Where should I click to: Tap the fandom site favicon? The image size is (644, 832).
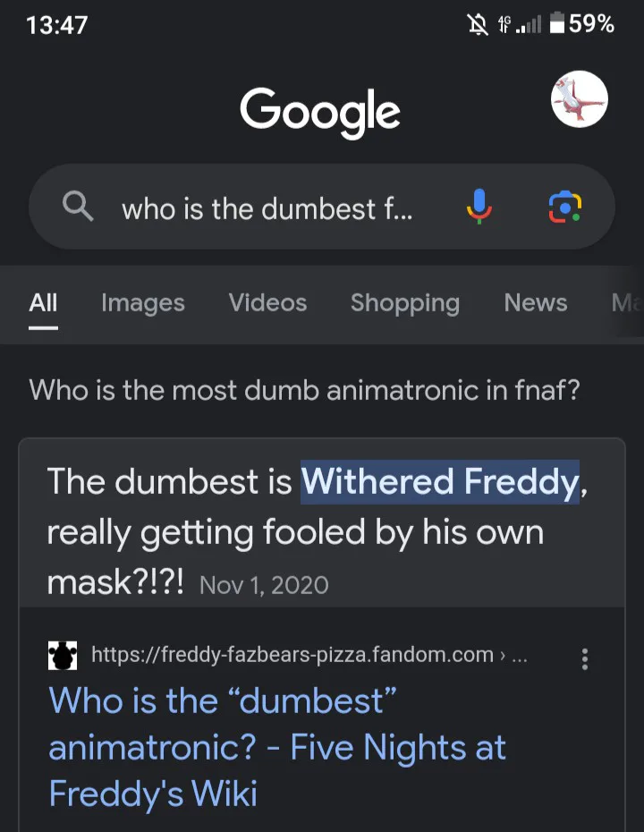point(63,655)
